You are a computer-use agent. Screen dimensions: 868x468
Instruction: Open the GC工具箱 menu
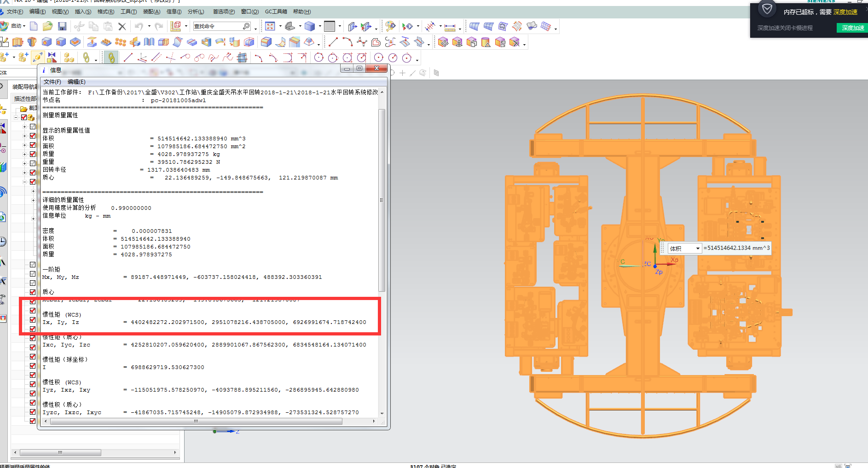[x=276, y=12]
